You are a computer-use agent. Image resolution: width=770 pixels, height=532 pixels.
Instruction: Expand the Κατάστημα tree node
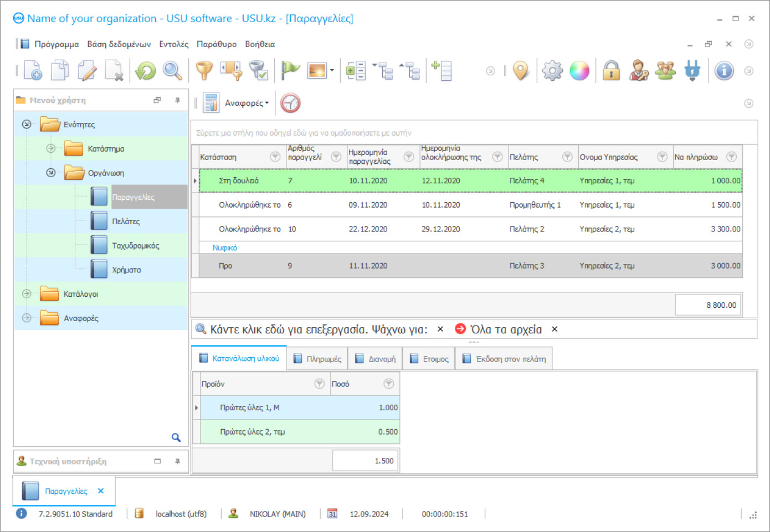51,148
